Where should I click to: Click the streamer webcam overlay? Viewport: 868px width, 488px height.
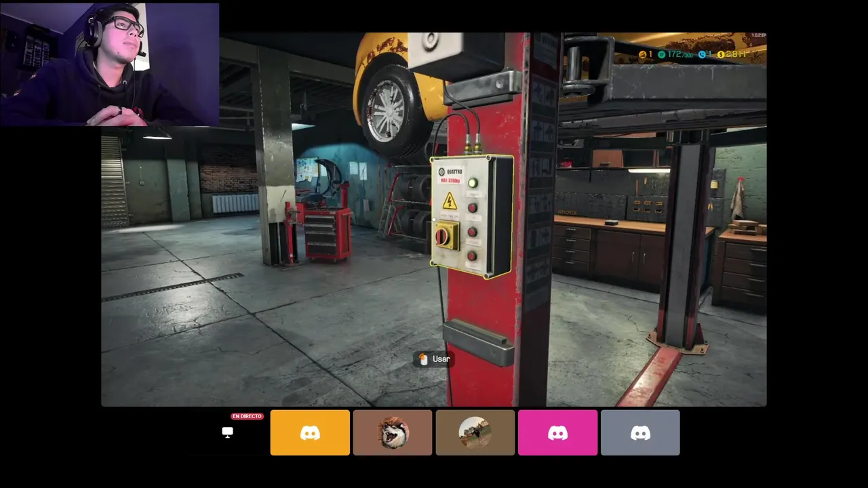(x=110, y=64)
